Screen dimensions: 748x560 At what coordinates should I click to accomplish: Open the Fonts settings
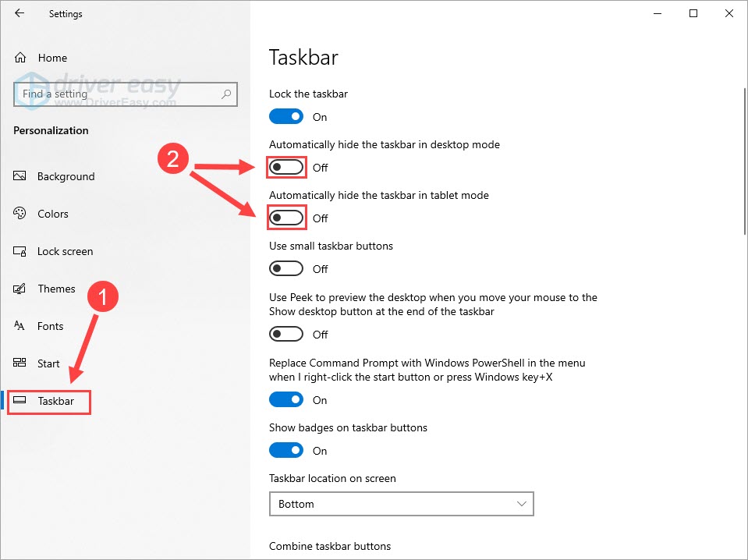tap(51, 326)
